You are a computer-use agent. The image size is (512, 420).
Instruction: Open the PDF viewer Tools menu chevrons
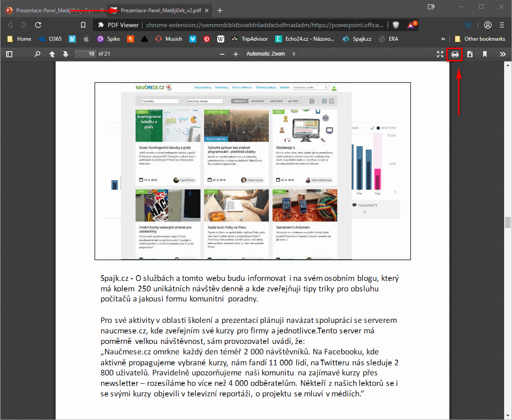pyautogui.click(x=503, y=54)
